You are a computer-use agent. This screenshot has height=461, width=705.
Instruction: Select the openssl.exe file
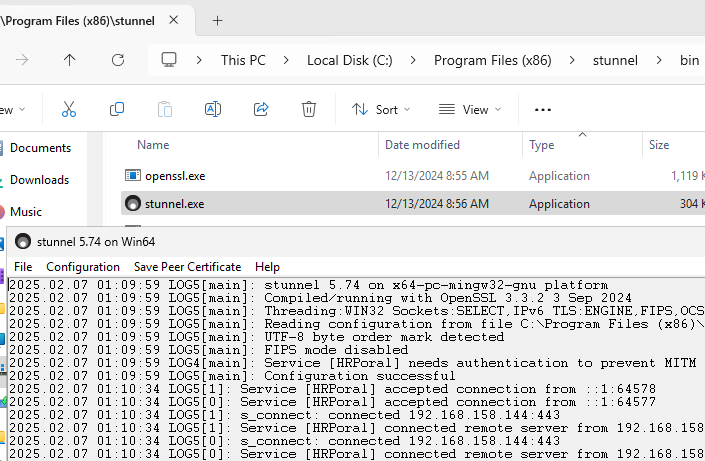175,176
